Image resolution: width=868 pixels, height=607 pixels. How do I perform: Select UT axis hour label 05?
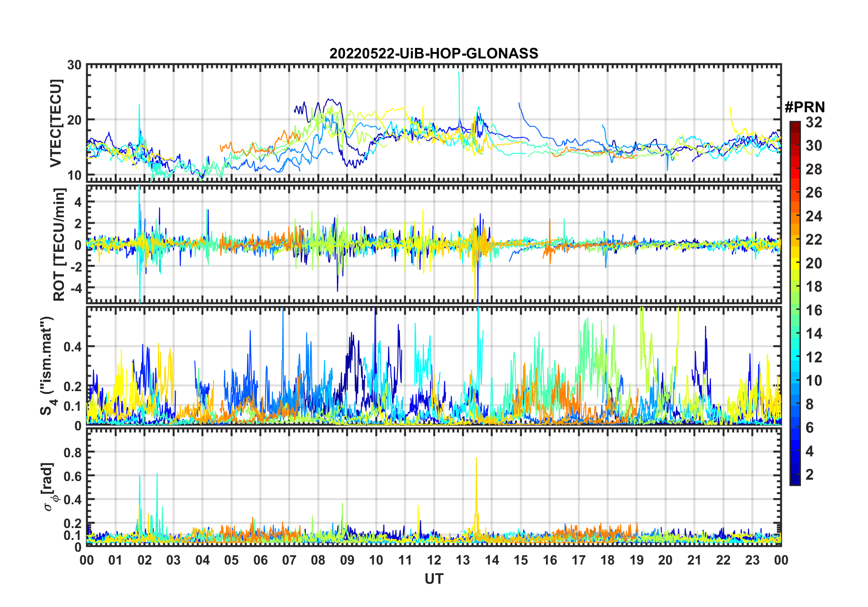231,560
